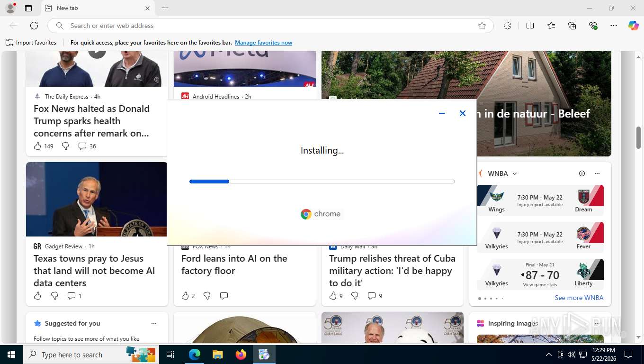644x364 pixels.
Task: Open the Extensions puzzle icon
Action: 507,26
